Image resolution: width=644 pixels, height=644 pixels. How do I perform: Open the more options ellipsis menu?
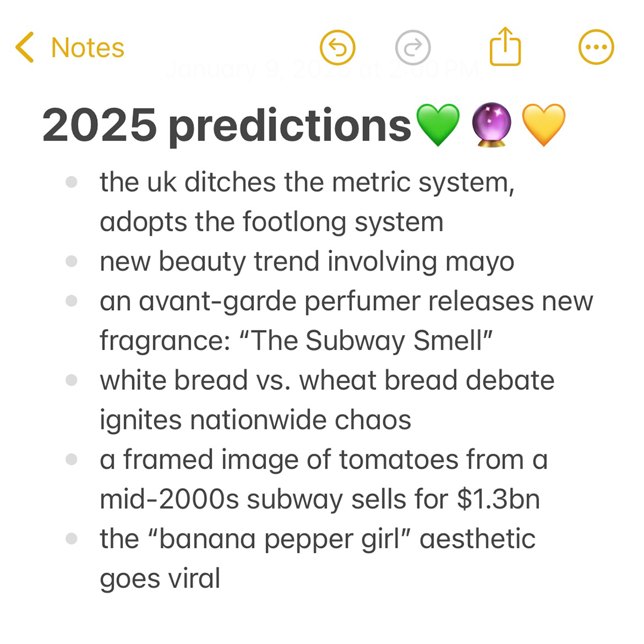(x=596, y=47)
